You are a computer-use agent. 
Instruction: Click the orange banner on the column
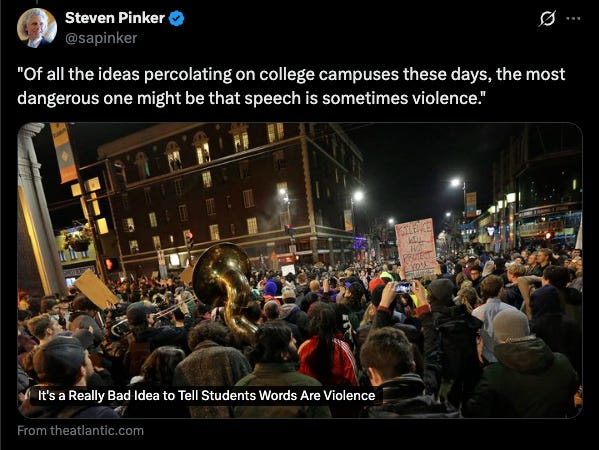64,153
